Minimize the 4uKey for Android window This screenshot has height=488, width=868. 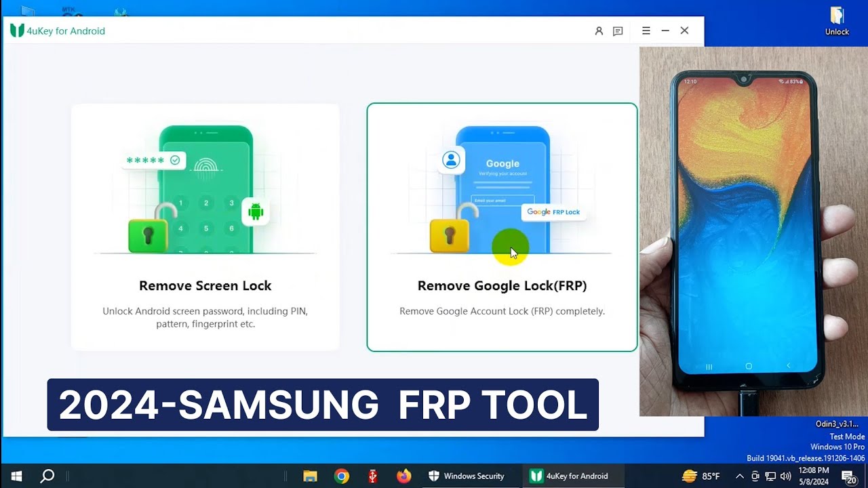click(x=665, y=31)
